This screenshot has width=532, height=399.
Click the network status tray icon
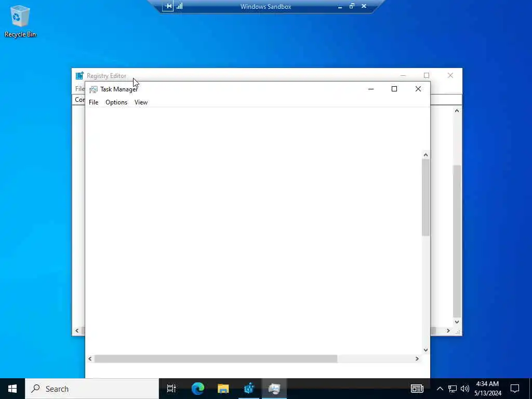[453, 389]
